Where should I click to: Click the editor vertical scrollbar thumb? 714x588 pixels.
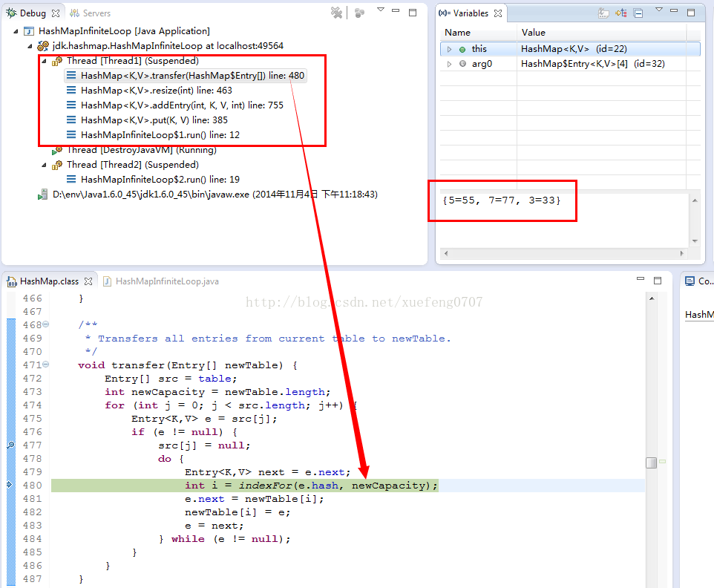[x=651, y=463]
